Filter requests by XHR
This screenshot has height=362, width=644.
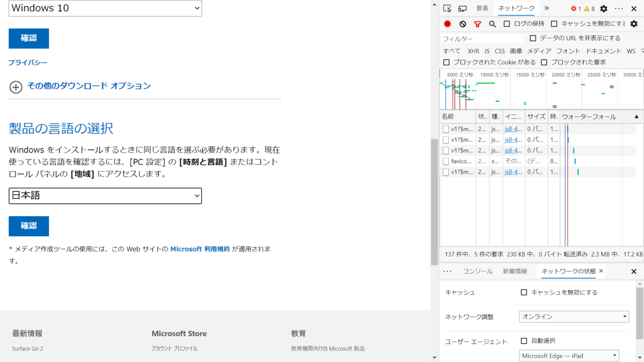pyautogui.click(x=473, y=51)
